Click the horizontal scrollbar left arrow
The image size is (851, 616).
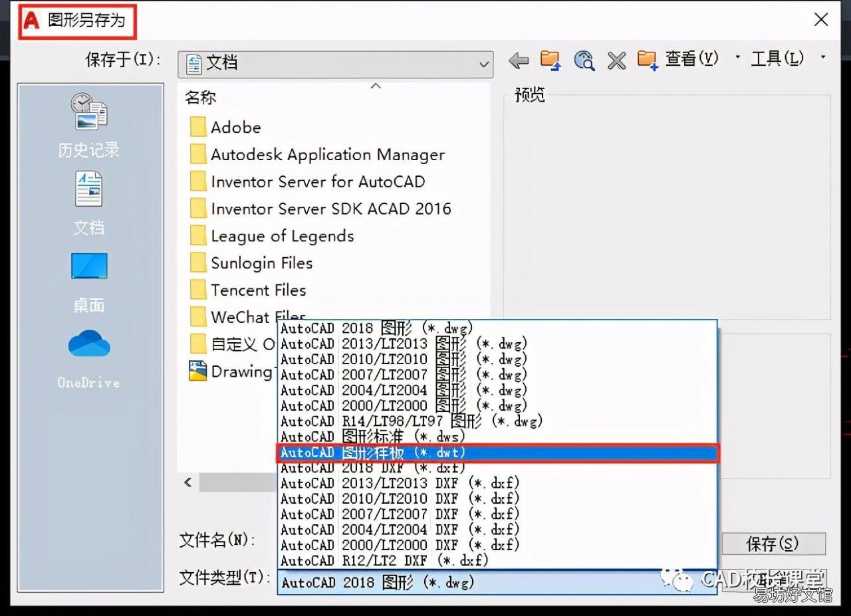(x=189, y=482)
